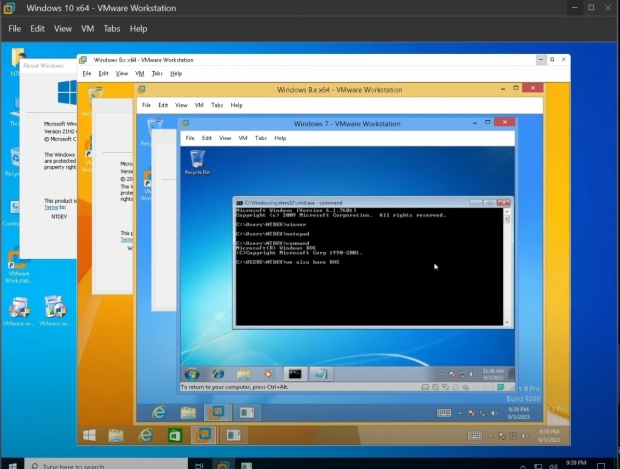Show hidden tray icons on inner Windows 8 taskbar
620x469 pixels.
coord(459,413)
